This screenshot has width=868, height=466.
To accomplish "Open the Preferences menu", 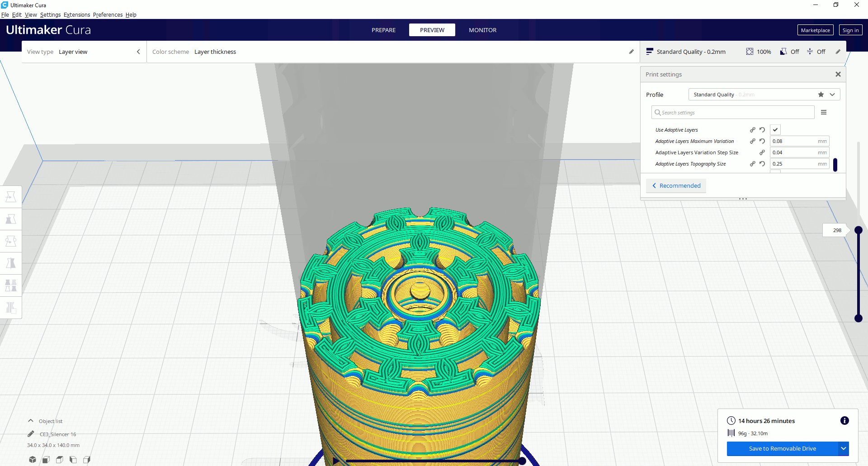I will click(x=108, y=14).
